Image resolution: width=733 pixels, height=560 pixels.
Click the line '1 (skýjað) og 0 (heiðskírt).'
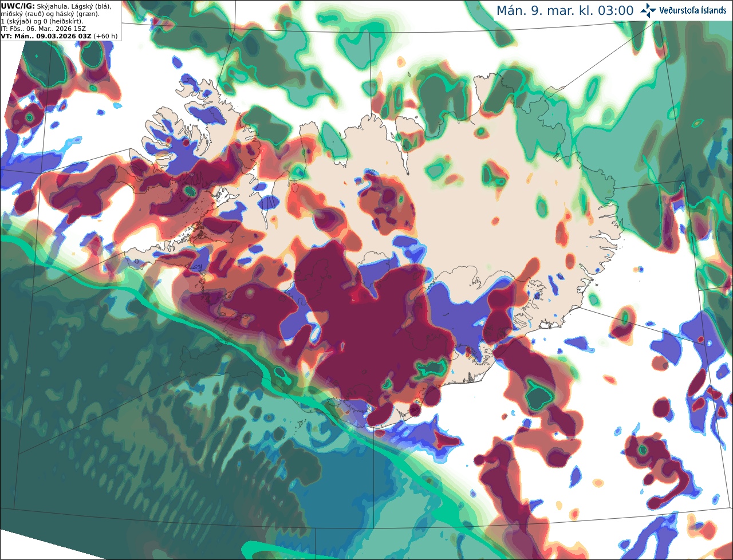pos(42,21)
